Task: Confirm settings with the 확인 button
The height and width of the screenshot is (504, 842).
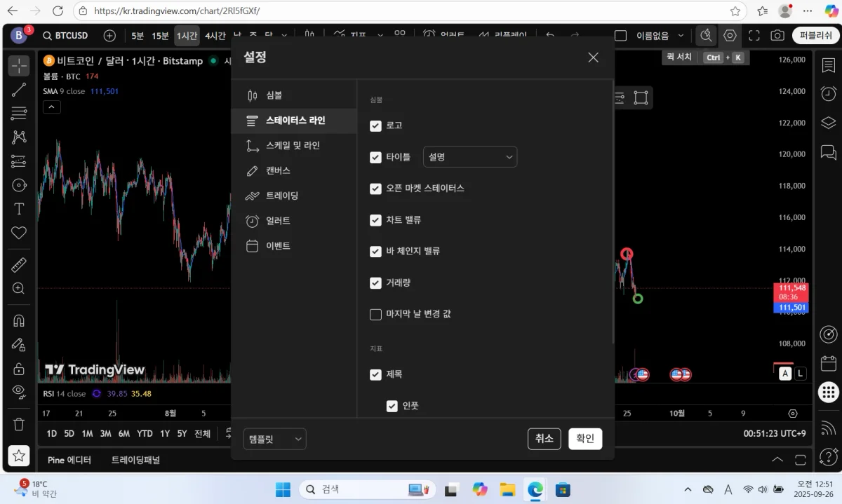Action: (584, 438)
